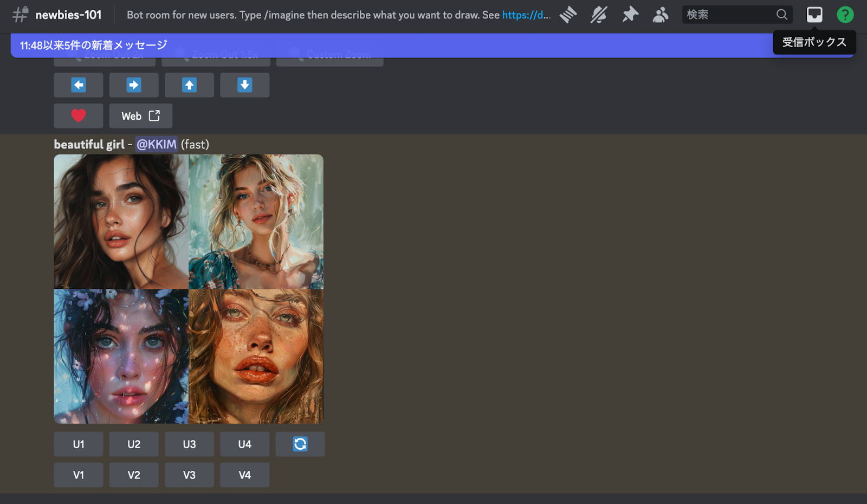867x504 pixels.
Task: Open pinned messages with the pin icon
Action: [x=630, y=15]
